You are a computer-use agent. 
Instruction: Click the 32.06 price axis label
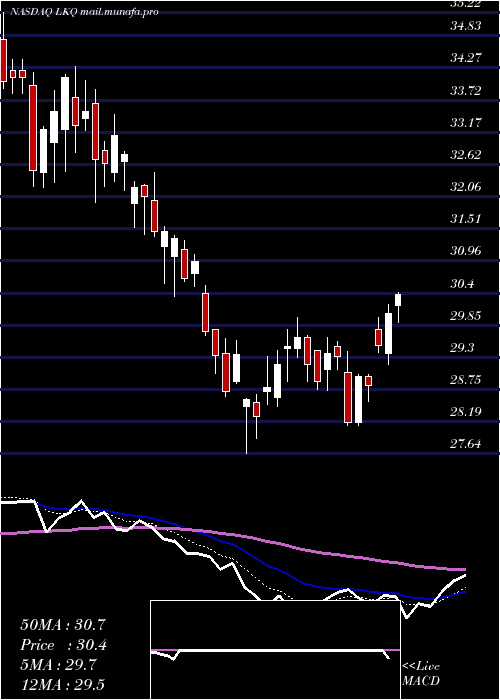pos(466,187)
